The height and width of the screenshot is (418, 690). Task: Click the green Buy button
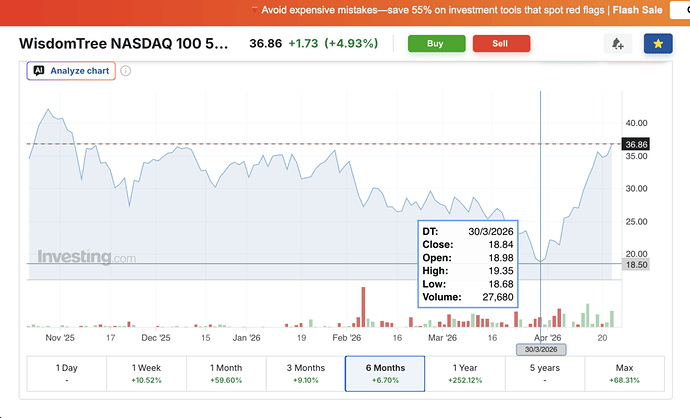(x=436, y=44)
